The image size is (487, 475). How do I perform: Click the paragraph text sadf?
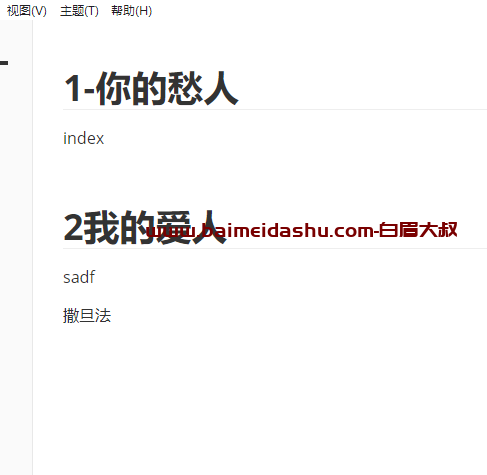(79, 277)
